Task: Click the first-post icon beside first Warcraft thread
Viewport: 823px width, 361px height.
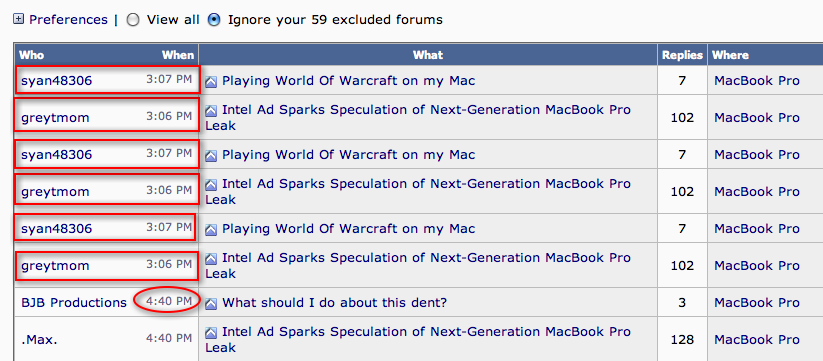Action: click(x=211, y=81)
